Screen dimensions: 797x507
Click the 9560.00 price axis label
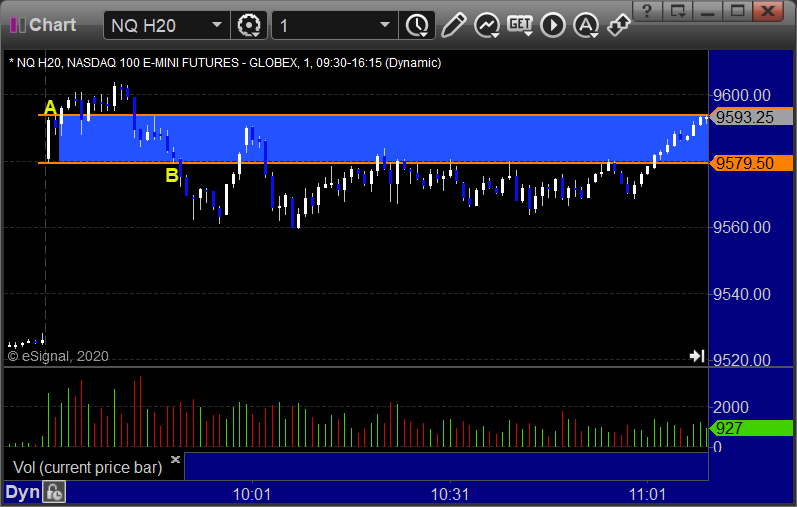(742, 227)
